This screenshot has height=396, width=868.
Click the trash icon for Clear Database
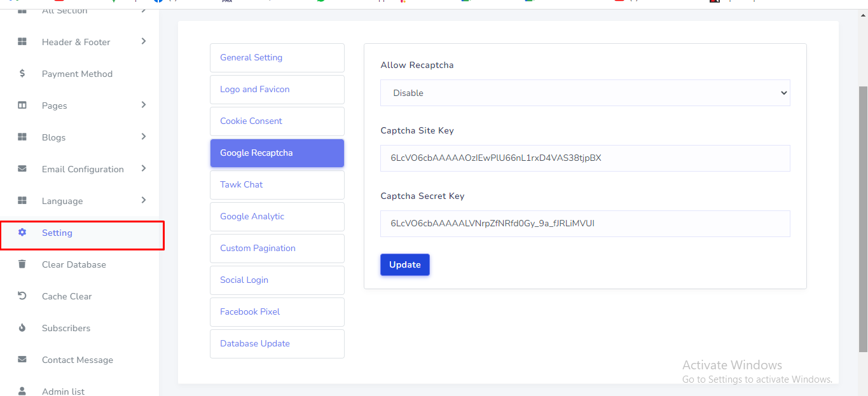[x=22, y=264]
